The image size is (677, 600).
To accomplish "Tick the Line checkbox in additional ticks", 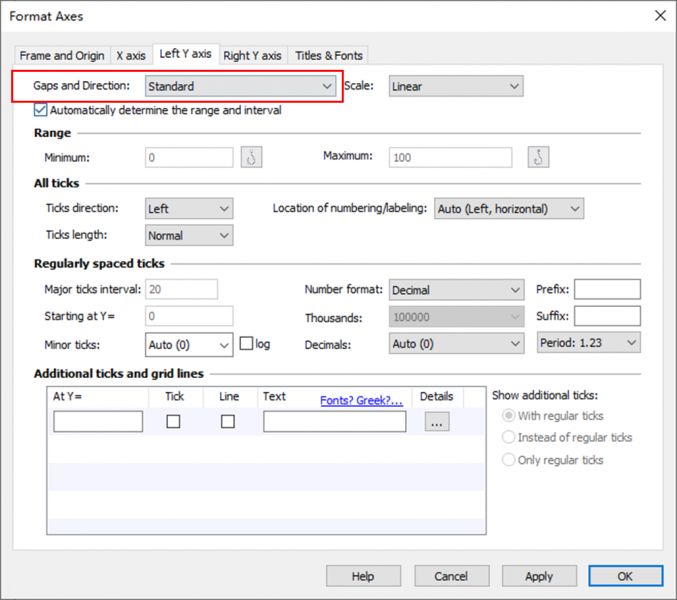I will 228,422.
